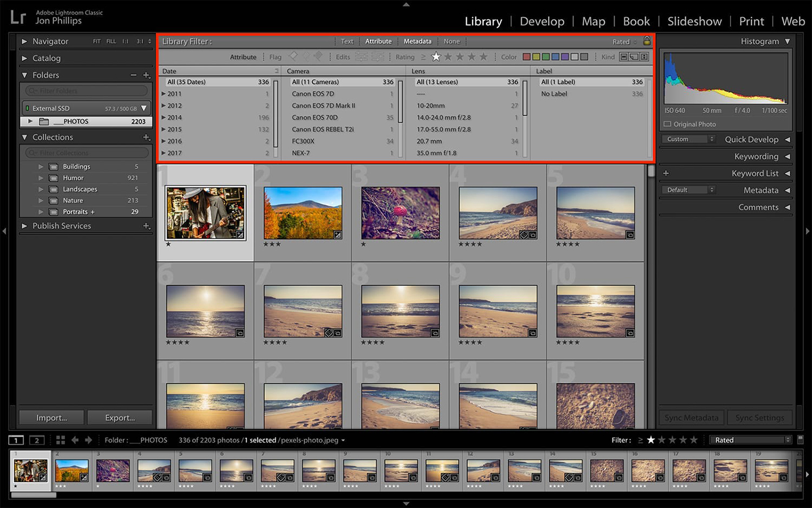Open second window button 2
The height and width of the screenshot is (508, 812).
[x=37, y=440]
